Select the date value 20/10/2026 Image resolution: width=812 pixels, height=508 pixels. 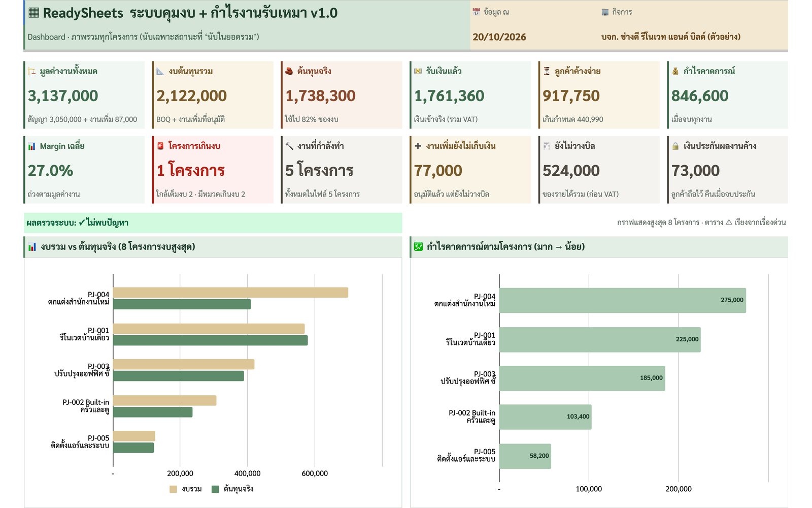point(499,37)
